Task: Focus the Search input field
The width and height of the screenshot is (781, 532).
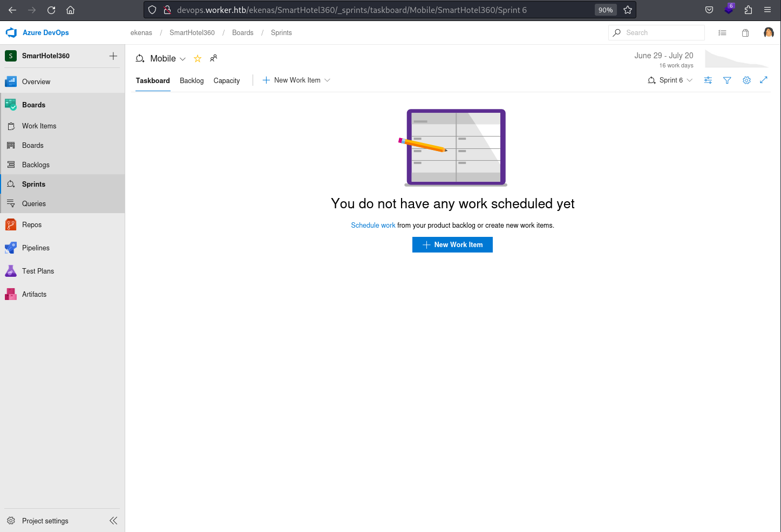Action: click(x=656, y=33)
